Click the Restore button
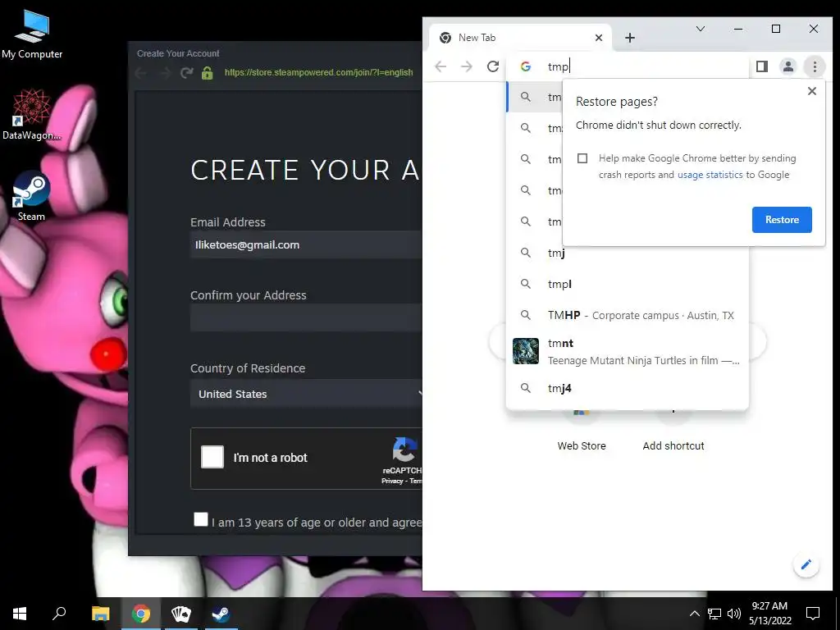840x630 pixels. point(782,220)
